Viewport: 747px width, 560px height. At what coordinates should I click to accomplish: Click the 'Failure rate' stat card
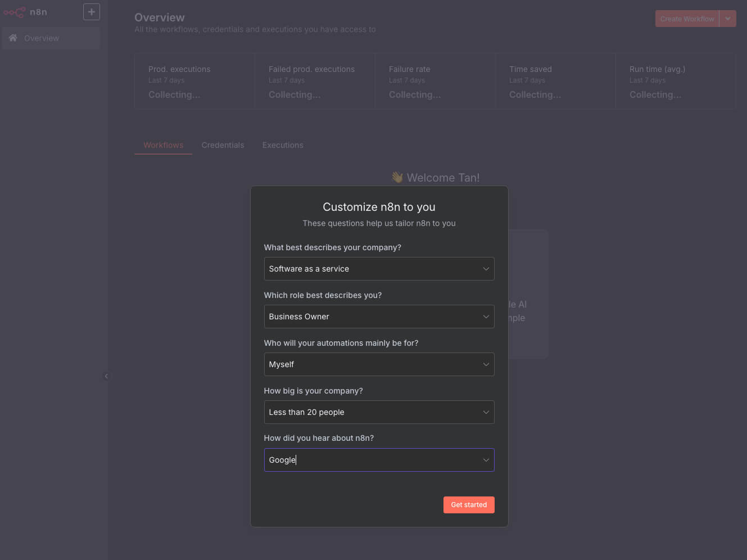pos(435,82)
